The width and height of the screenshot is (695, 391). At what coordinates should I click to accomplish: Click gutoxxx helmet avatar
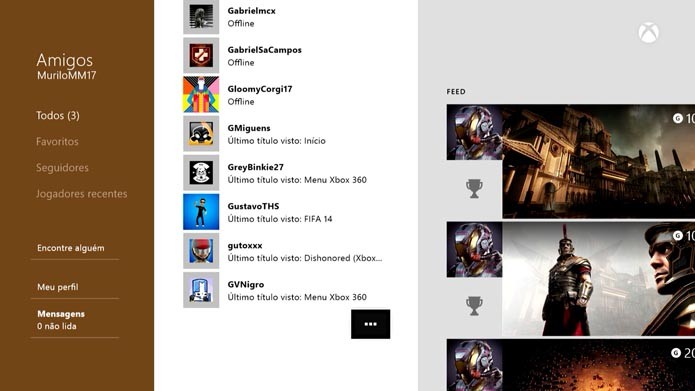pos(201,251)
